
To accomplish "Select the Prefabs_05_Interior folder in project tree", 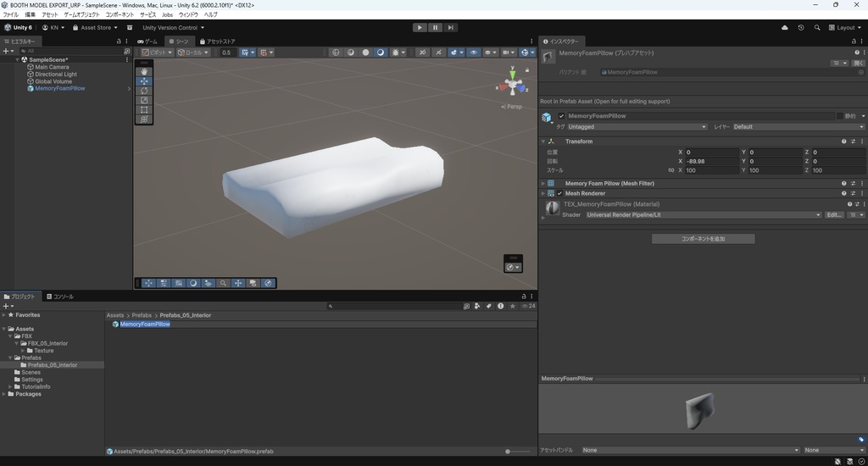I will 52,365.
